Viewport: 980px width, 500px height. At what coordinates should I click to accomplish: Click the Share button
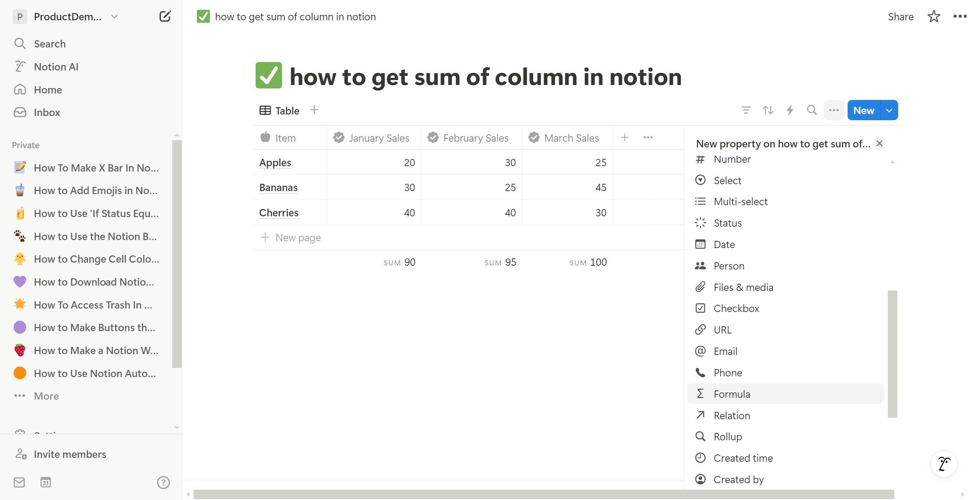coord(900,16)
